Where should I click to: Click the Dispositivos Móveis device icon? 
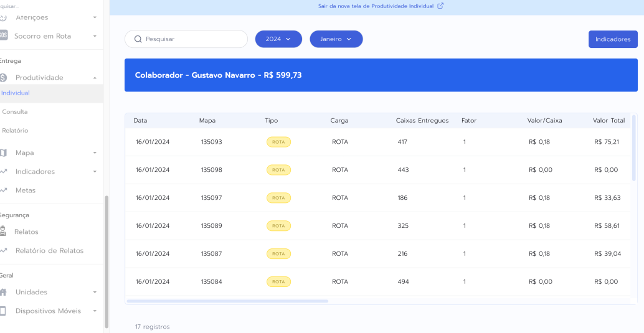tap(4, 311)
